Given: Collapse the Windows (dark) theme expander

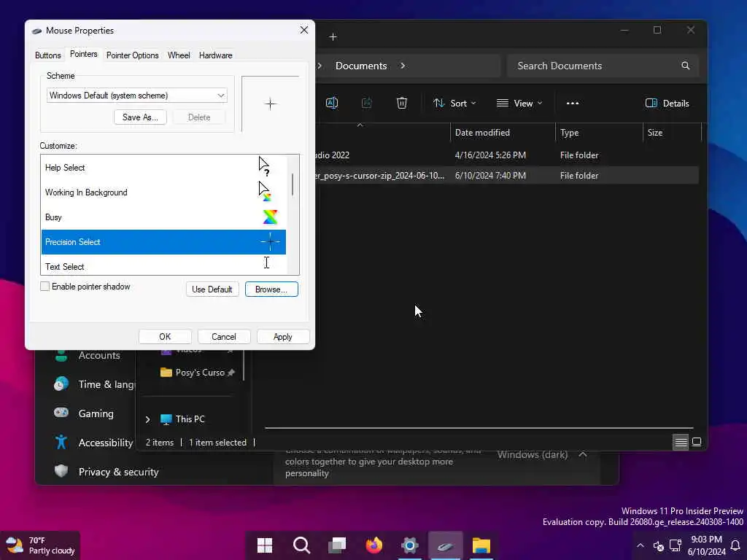Looking at the screenshot, I should (583, 454).
